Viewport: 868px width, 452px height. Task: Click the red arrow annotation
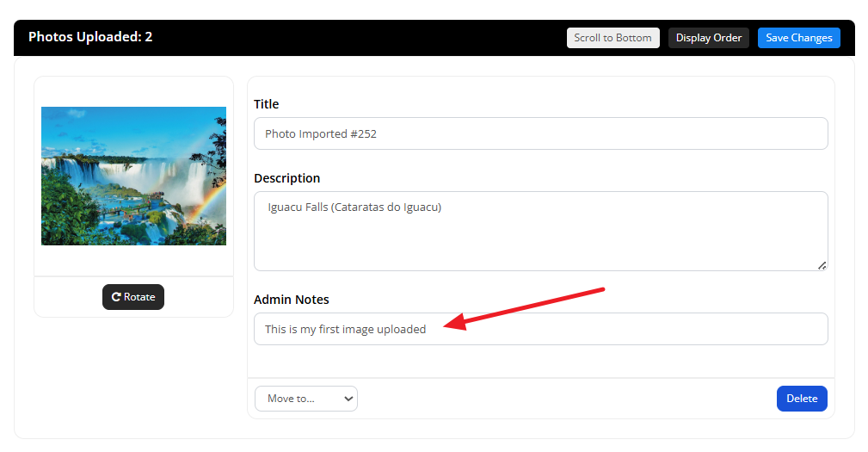pos(524,309)
